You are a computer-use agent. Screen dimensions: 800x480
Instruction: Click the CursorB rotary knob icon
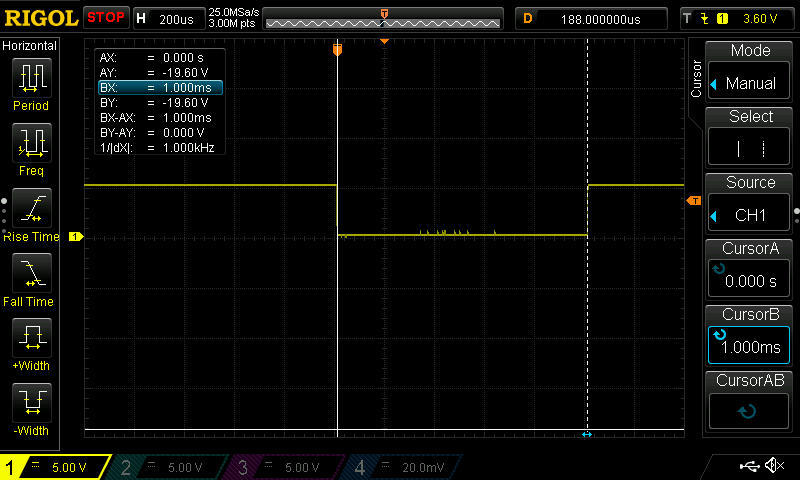pos(719,335)
